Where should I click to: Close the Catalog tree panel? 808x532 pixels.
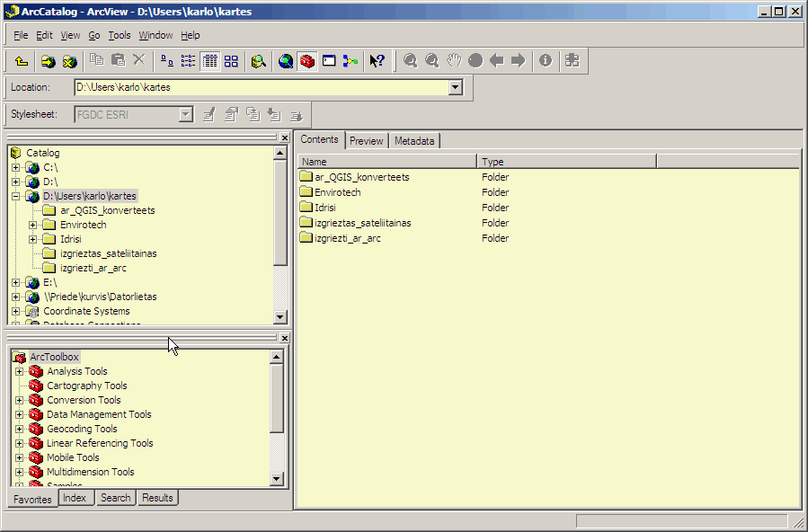coord(284,137)
